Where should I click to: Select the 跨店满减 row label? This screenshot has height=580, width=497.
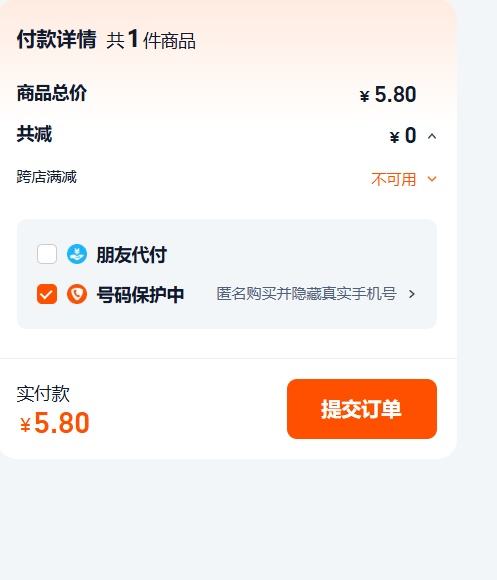(47, 177)
